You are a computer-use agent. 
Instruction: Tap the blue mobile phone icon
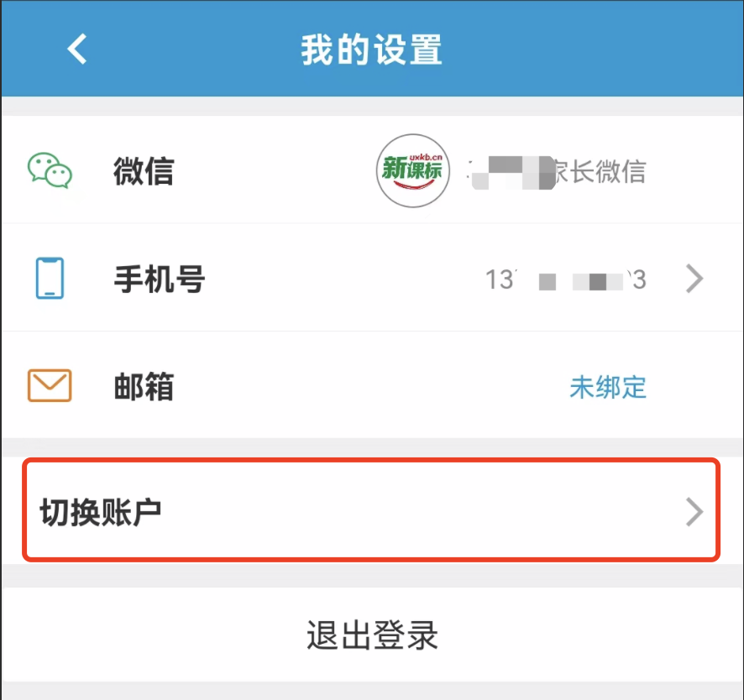click(50, 278)
